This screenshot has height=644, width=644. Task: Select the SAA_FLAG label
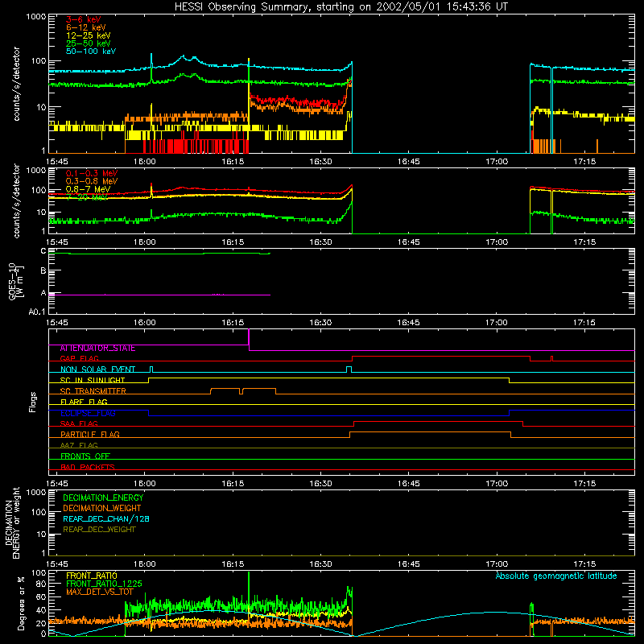(79, 423)
